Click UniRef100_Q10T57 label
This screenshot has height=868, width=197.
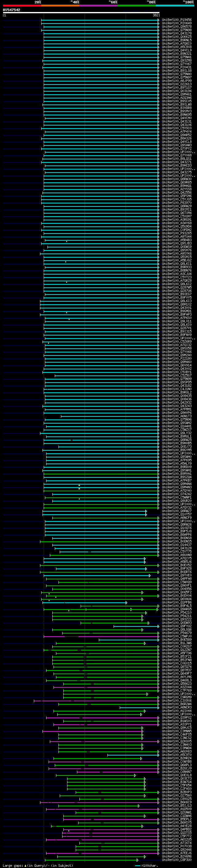(176, 515)
